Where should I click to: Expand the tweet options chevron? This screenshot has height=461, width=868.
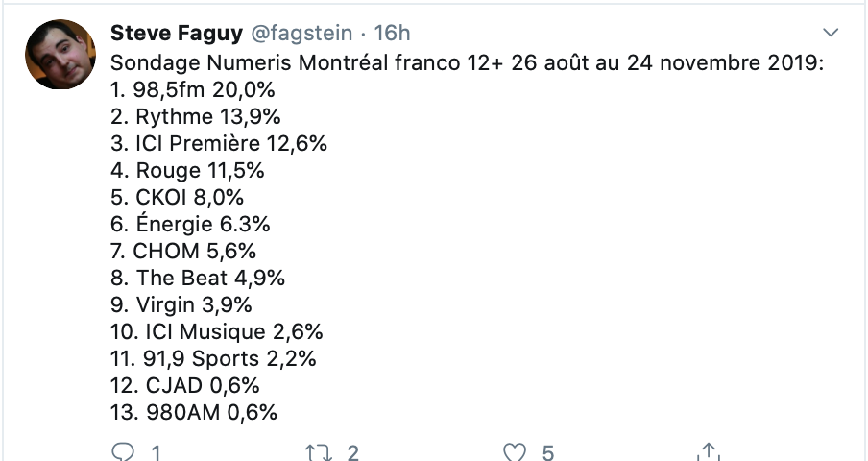click(831, 33)
